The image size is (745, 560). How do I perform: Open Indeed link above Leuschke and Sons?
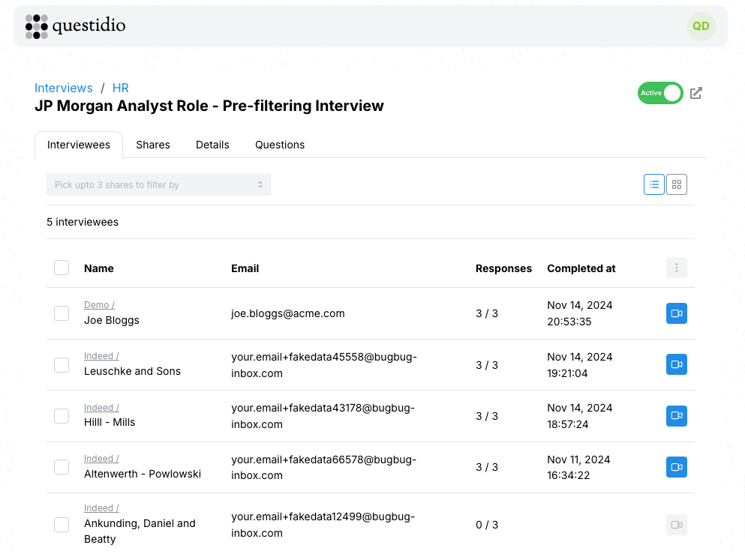pyautogui.click(x=101, y=356)
